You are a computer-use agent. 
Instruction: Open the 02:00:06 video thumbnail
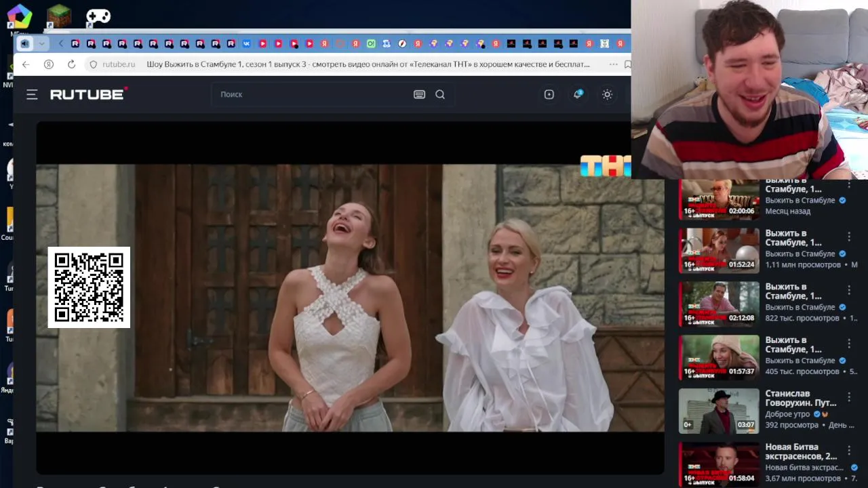point(719,199)
